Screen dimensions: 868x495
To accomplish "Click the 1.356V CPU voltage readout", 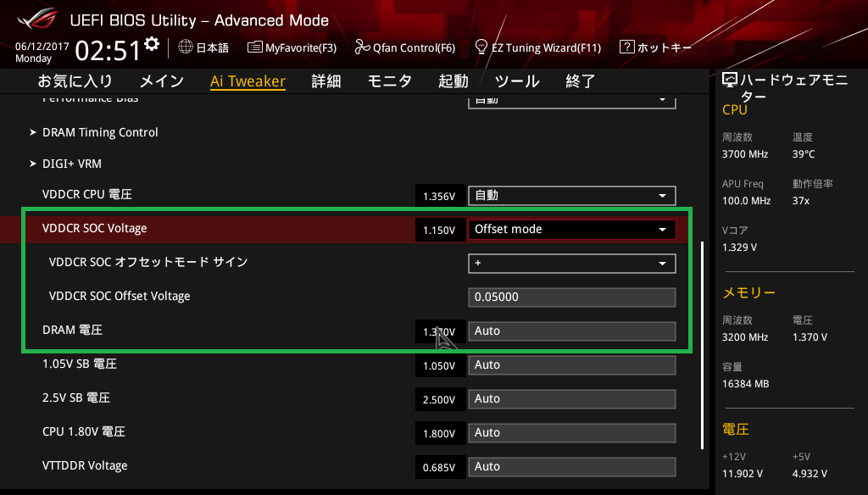I will [x=440, y=196].
